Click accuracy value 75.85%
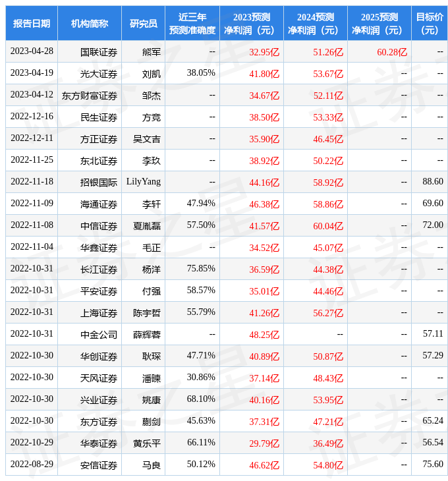This screenshot has width=448, height=481. tap(201, 269)
